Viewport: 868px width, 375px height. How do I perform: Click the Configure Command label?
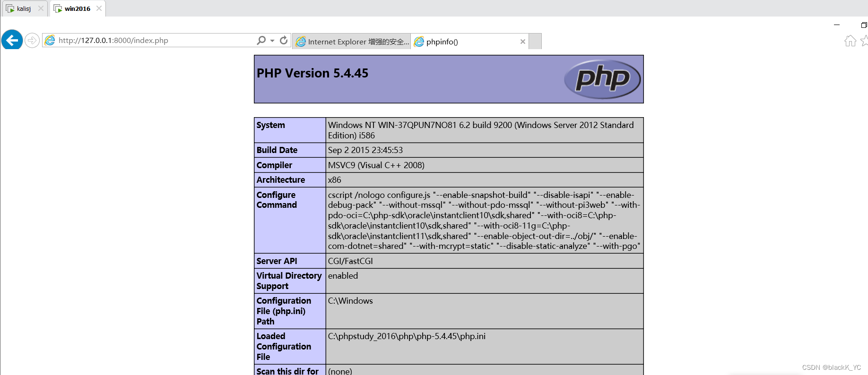tap(277, 200)
